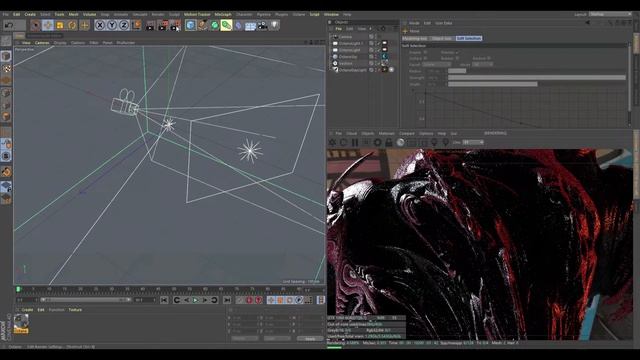
Task: Click Render to Picture Viewer icon
Action: tap(163, 26)
